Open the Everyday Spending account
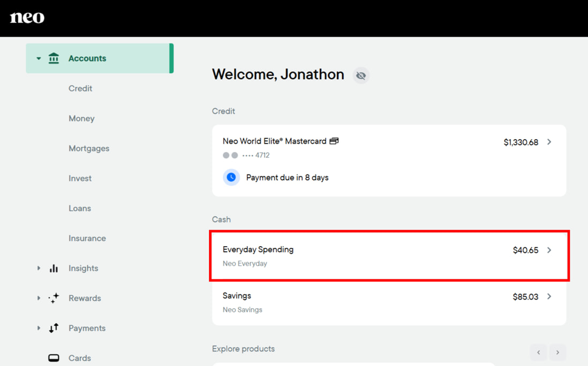 pyautogui.click(x=388, y=256)
